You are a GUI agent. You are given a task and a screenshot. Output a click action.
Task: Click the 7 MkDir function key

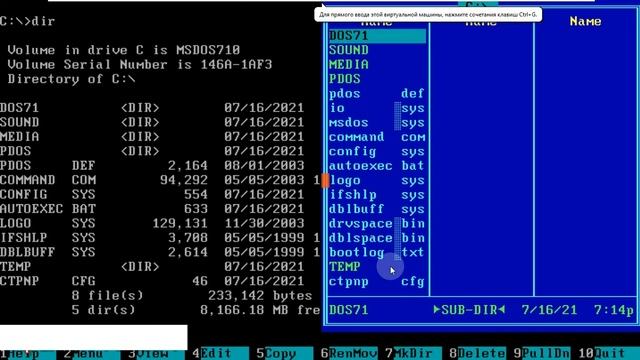[413, 353]
